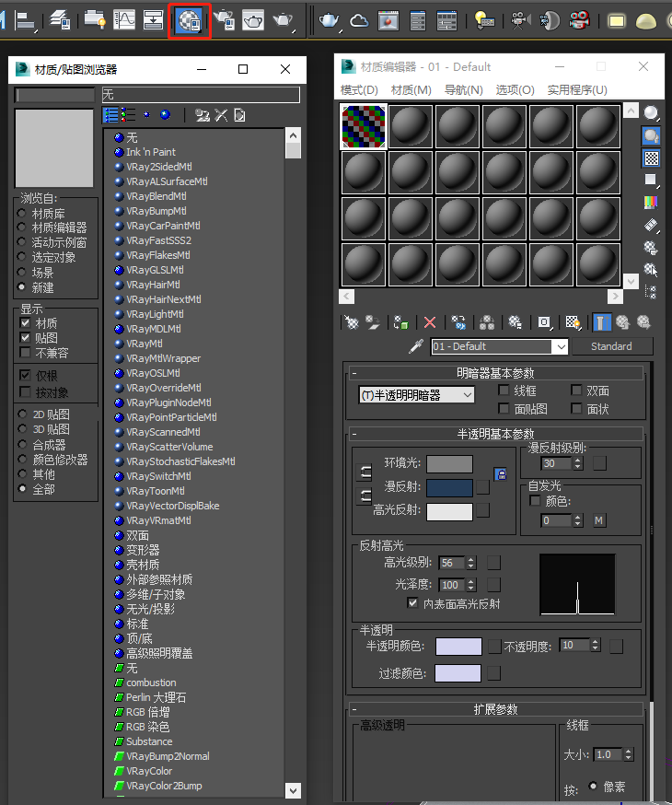Open the 导航(N) menu
Screen dimensions: 672x805
(x=463, y=90)
